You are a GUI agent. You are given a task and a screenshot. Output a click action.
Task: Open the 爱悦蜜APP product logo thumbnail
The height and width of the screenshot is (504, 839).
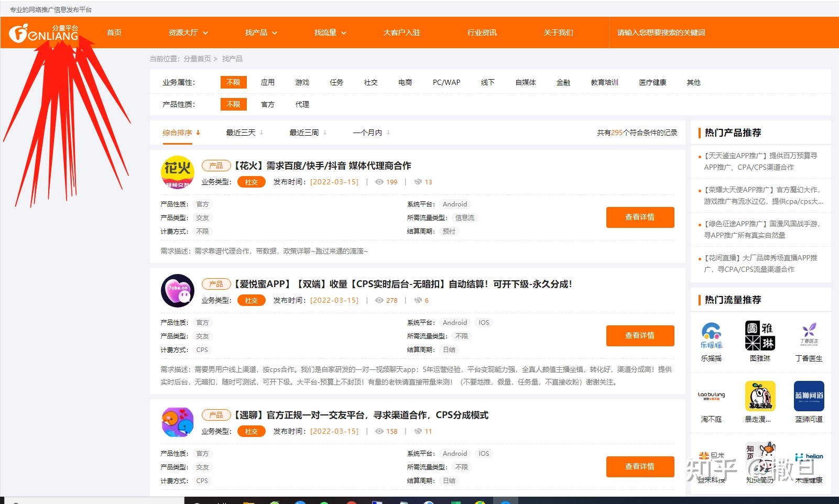[x=177, y=291]
